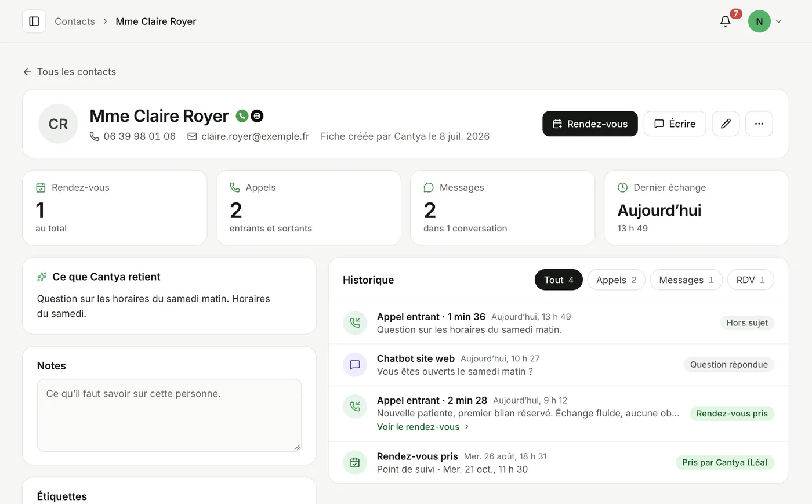Click the Rendez-vous button
This screenshot has height=504, width=812.
coord(590,124)
